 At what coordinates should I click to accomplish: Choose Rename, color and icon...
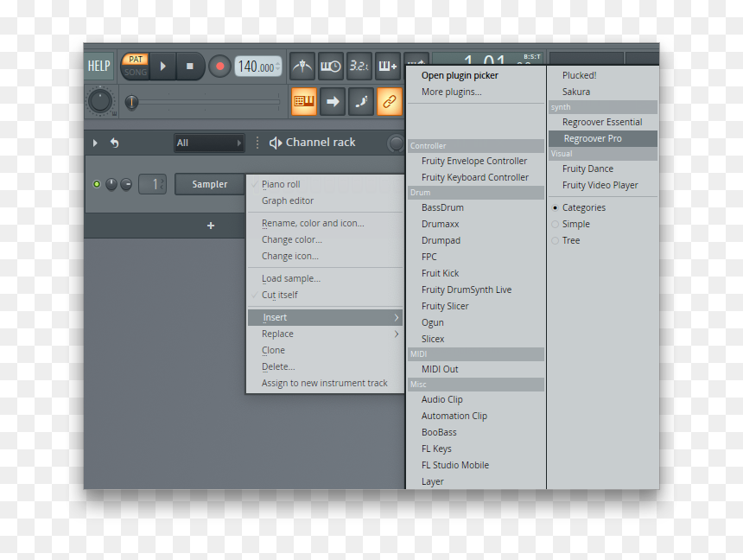click(x=325, y=223)
